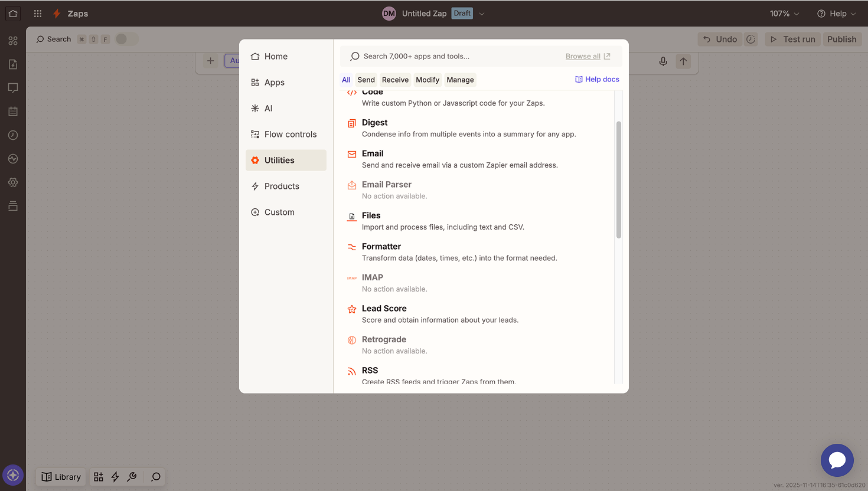
Task: Click the lightning bolt icon in bottom toolbar
Action: 115,477
